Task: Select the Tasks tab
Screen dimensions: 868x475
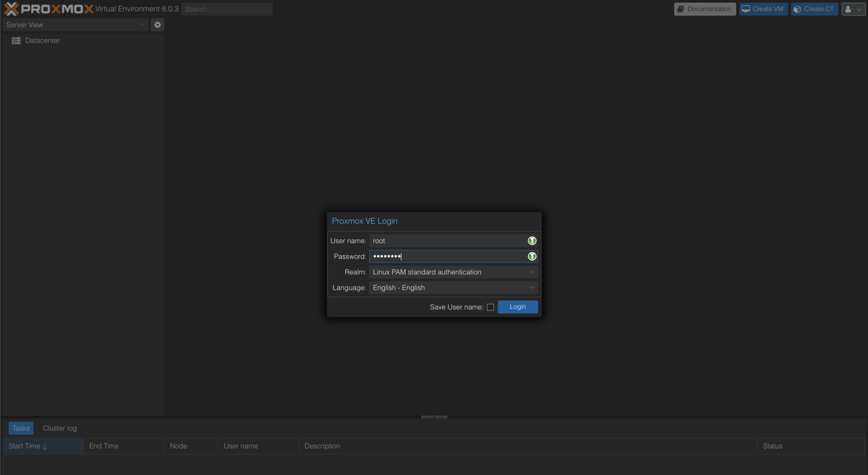Action: click(21, 428)
